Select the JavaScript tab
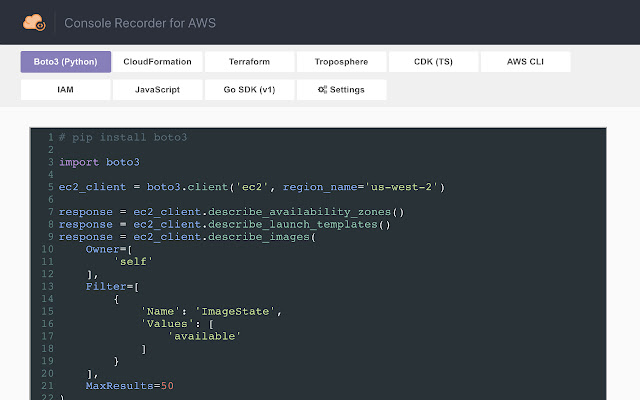 (x=157, y=90)
